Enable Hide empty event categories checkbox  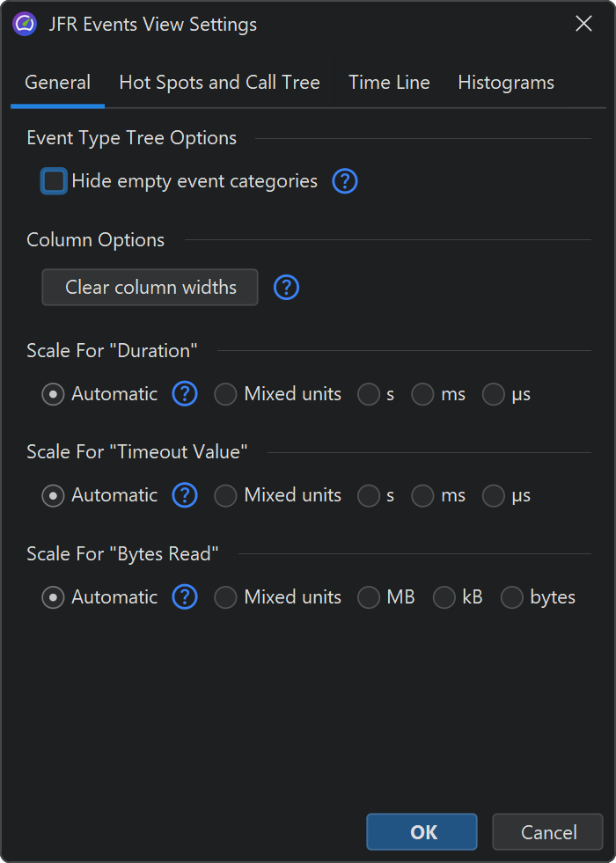pos(54,181)
